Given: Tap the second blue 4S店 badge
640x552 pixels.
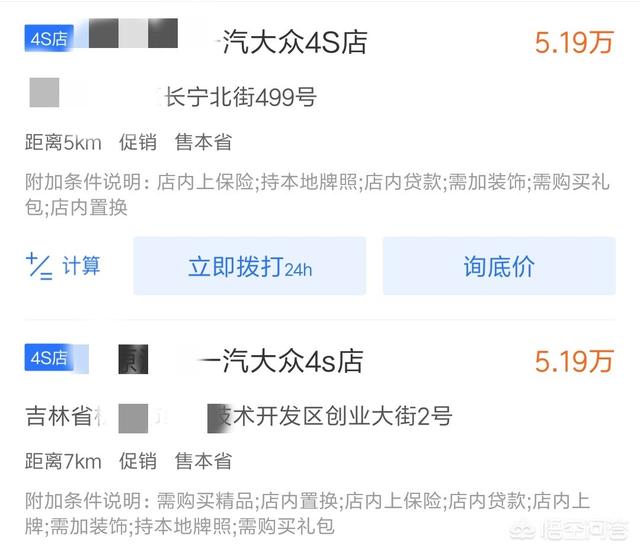Looking at the screenshot, I should [49, 358].
